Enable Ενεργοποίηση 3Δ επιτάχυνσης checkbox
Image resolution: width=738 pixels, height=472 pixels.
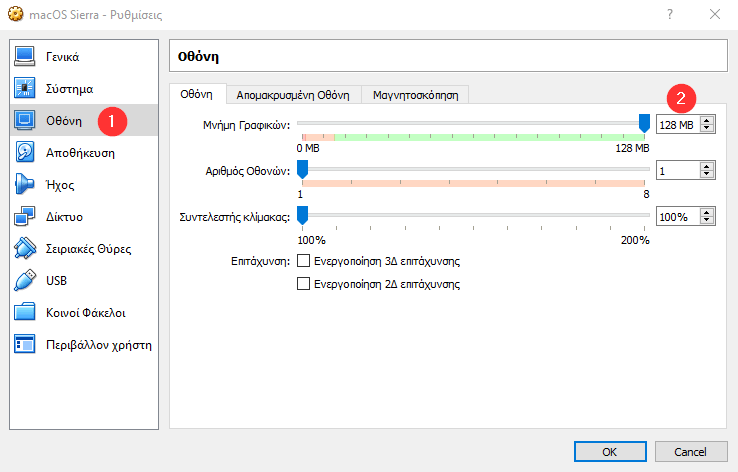303,261
